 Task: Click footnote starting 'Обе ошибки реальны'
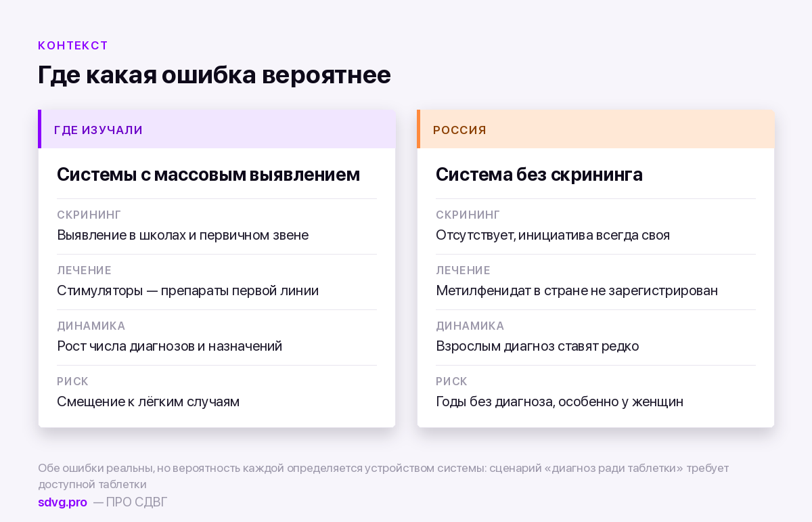tap(383, 476)
